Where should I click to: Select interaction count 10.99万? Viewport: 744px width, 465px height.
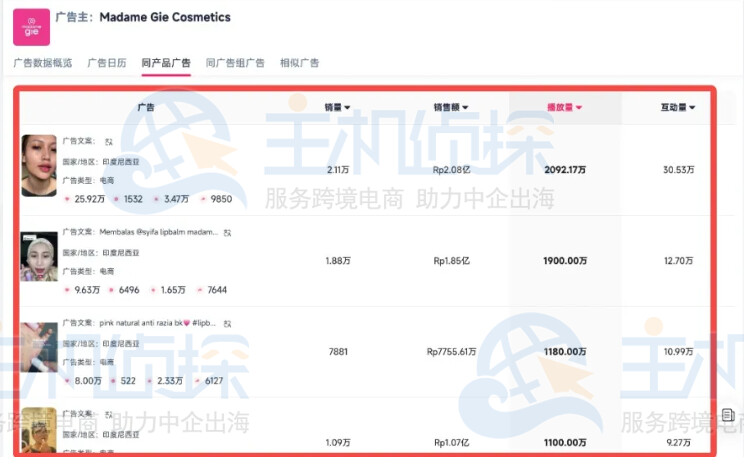coord(679,352)
